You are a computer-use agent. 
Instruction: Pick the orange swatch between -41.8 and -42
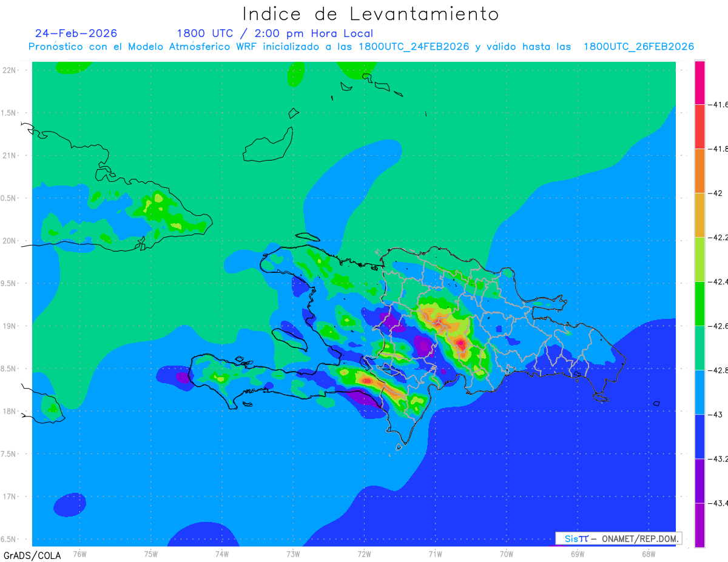click(x=699, y=171)
